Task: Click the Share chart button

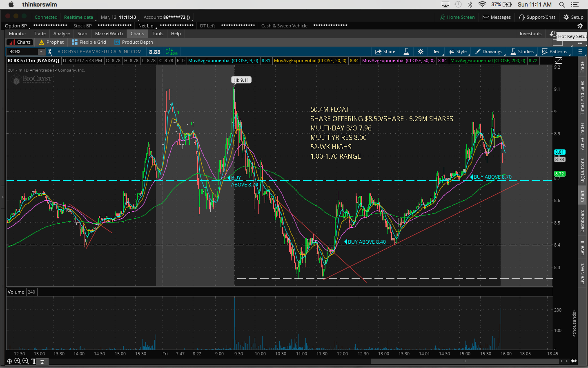Action: (385, 52)
